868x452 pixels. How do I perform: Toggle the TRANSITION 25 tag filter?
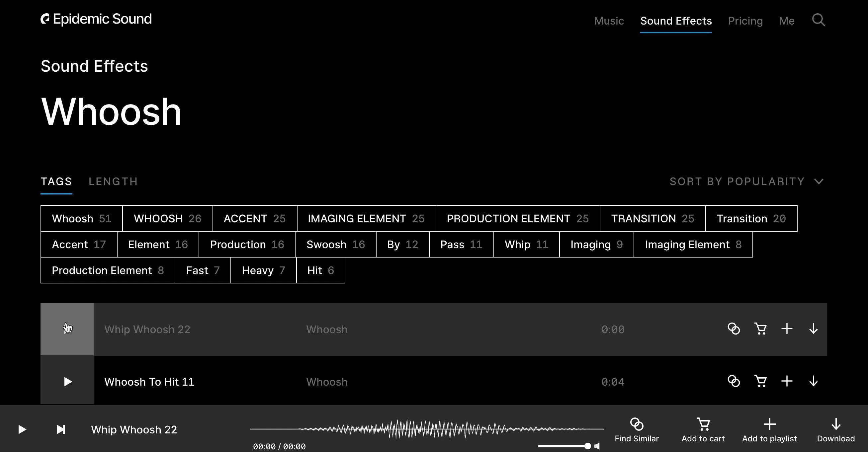coord(653,218)
